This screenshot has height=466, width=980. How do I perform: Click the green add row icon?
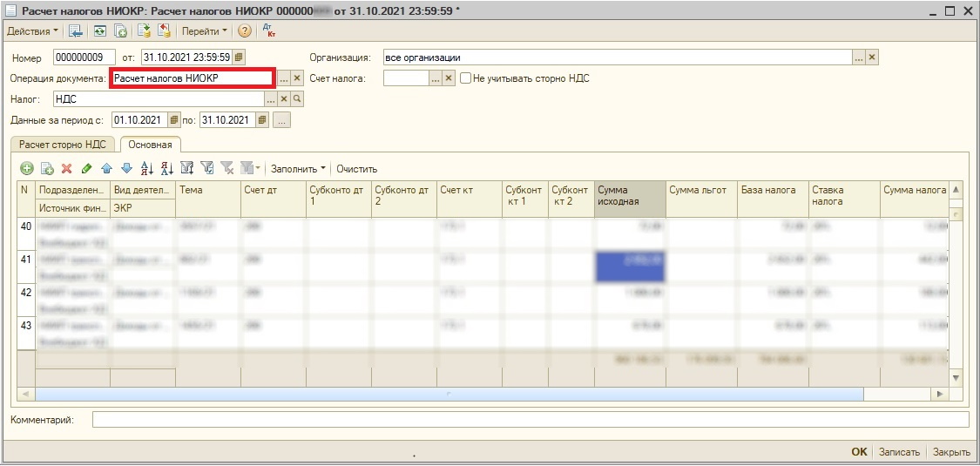tap(27, 168)
